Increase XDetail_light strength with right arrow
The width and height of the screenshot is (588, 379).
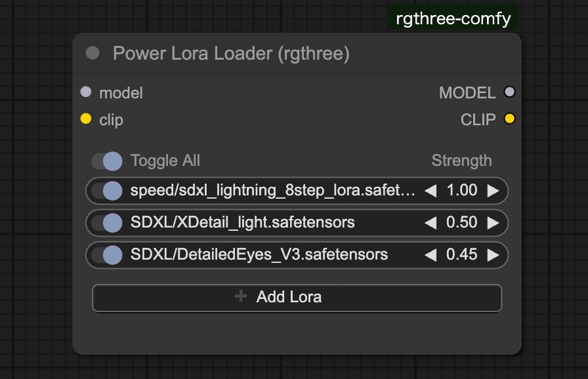click(493, 223)
